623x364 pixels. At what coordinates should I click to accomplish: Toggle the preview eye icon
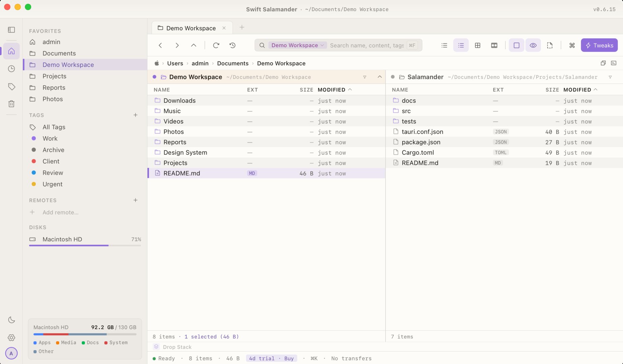(533, 45)
